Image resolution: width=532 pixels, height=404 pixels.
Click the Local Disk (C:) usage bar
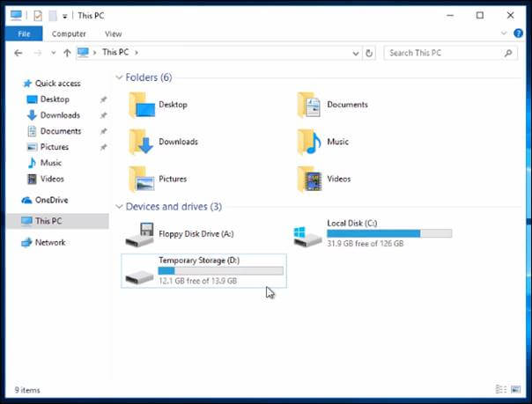click(389, 233)
